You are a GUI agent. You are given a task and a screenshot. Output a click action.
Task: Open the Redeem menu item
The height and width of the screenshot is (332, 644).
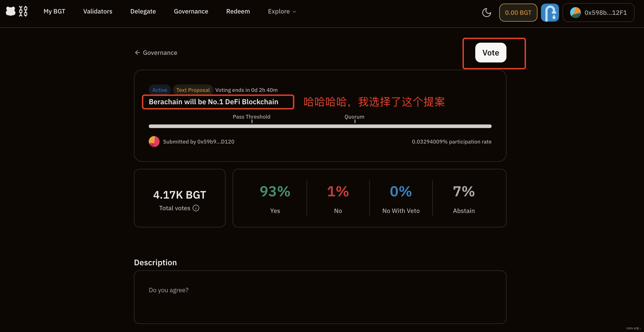(238, 11)
